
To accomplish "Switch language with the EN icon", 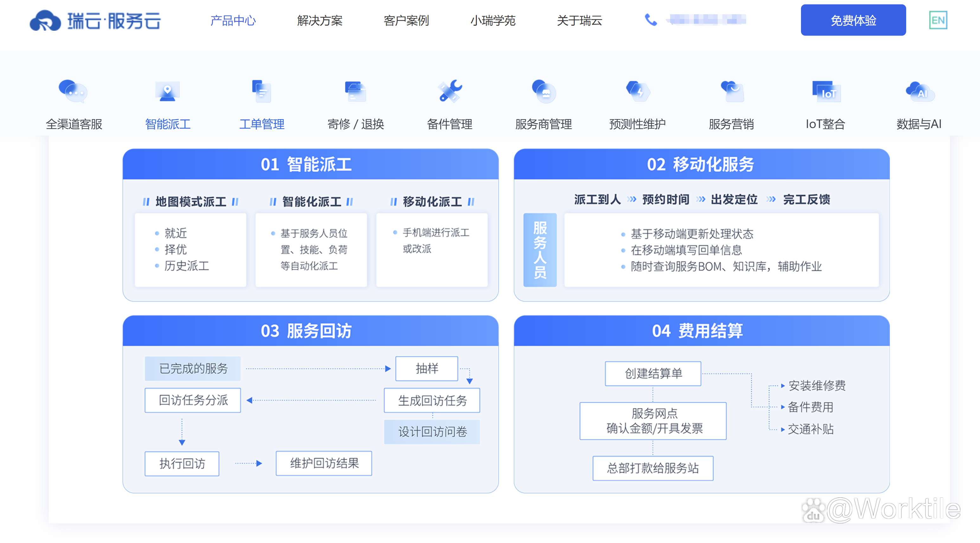I will pyautogui.click(x=938, y=20).
